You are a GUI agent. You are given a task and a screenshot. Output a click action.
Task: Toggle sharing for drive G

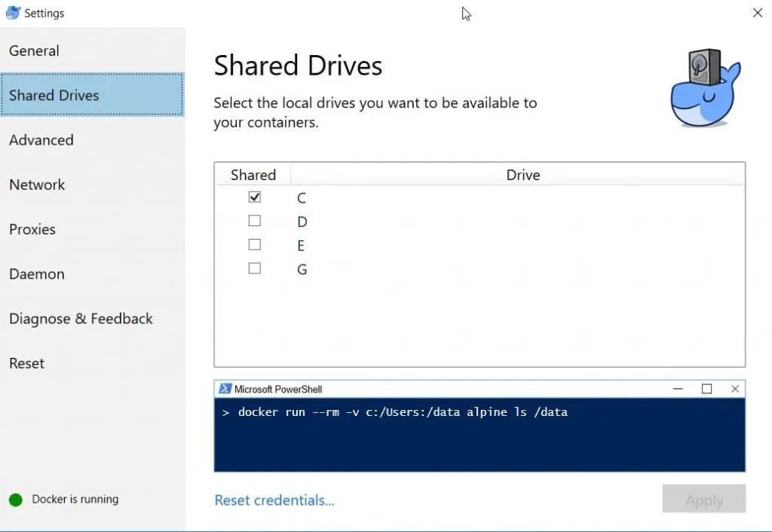point(254,268)
